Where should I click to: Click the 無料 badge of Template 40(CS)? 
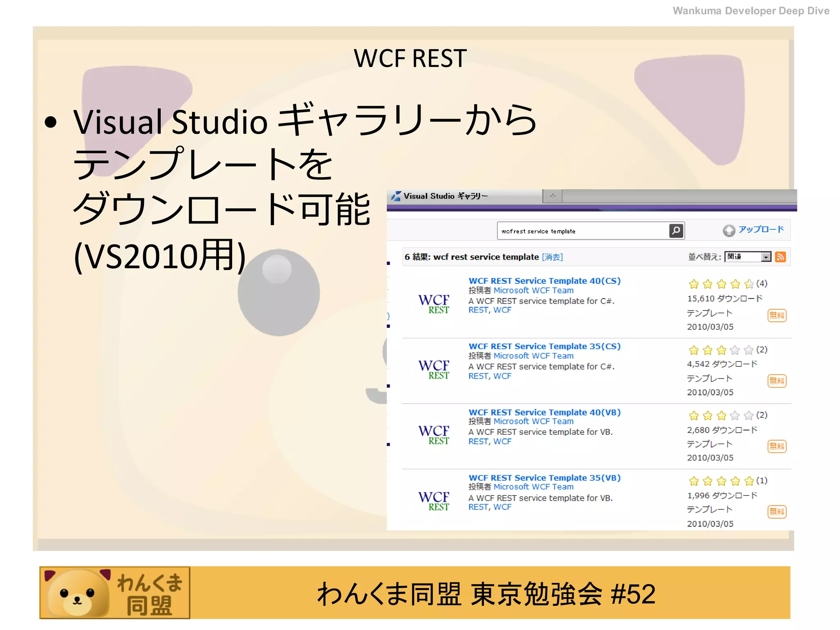pyautogui.click(x=777, y=315)
